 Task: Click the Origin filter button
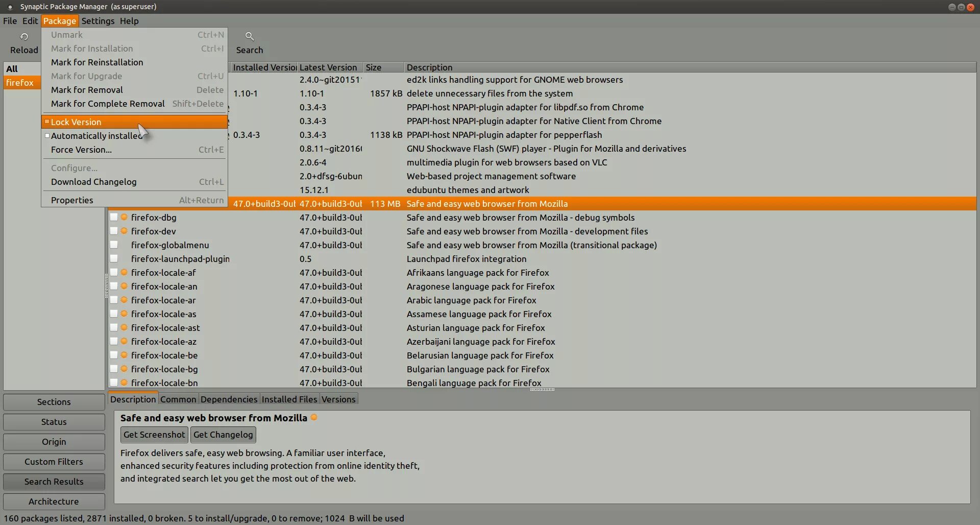(54, 442)
